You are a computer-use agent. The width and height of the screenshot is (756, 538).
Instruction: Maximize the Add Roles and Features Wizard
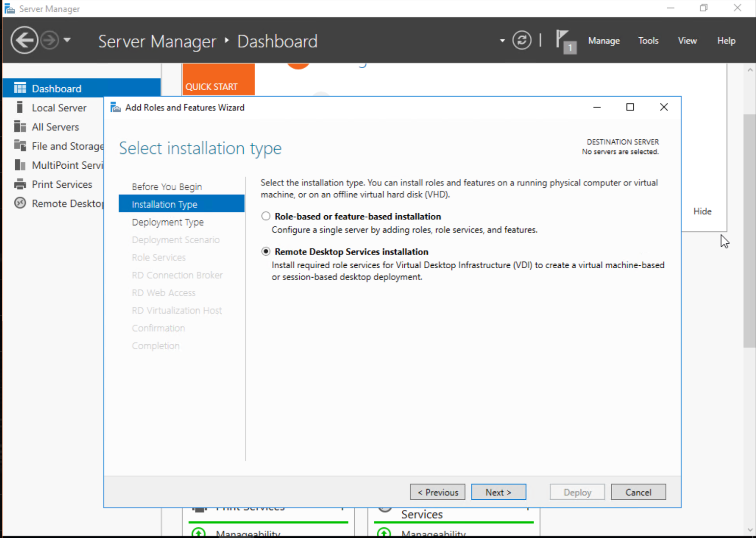tap(630, 107)
